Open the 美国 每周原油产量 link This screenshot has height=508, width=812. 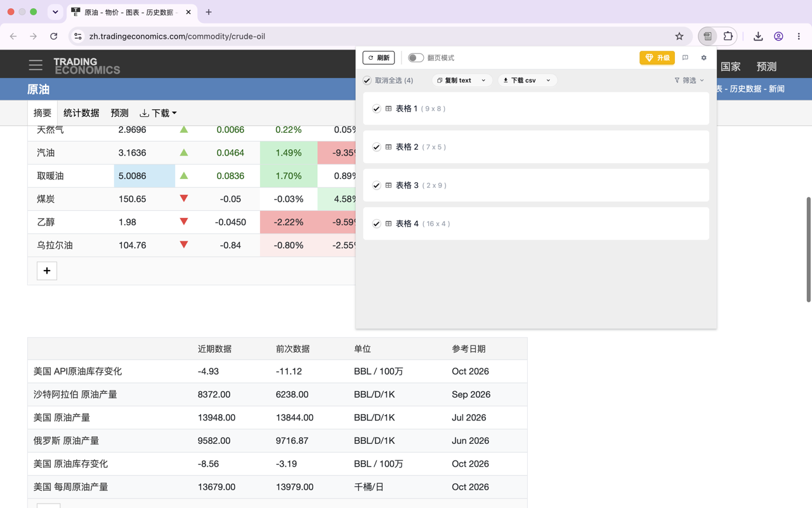[70, 487]
